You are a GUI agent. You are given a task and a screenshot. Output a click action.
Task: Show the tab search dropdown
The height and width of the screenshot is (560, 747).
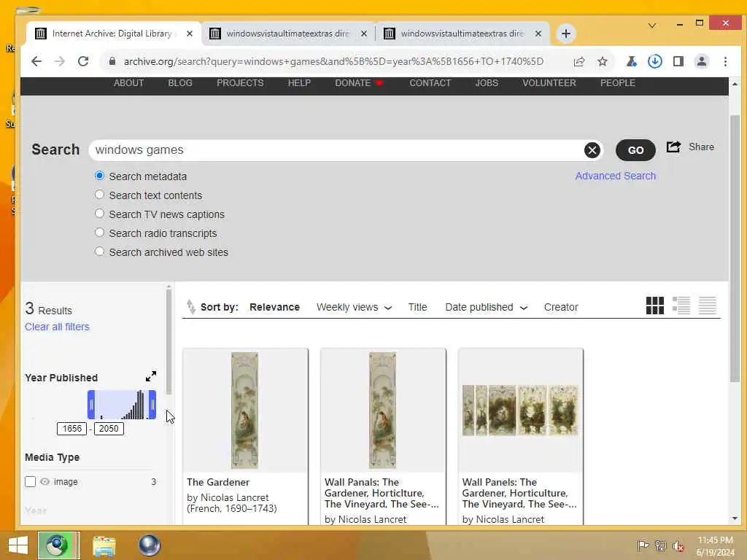click(652, 26)
